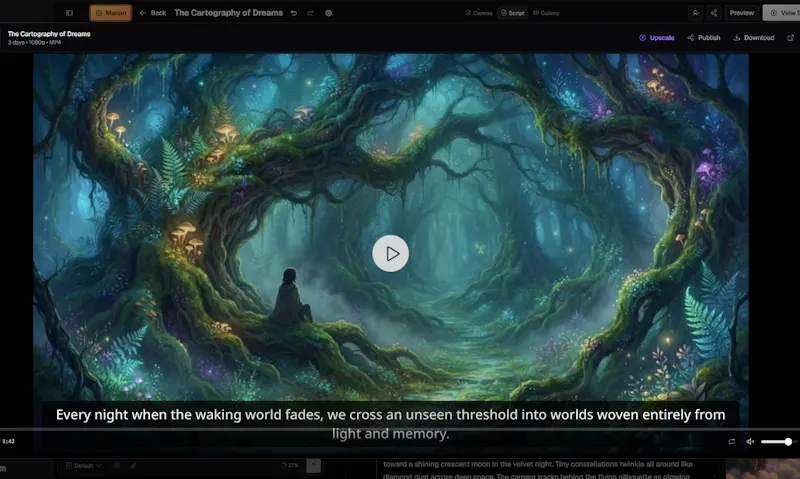Open the Default dropdown in bottom toolbar
The image size is (800, 479).
pos(84,465)
